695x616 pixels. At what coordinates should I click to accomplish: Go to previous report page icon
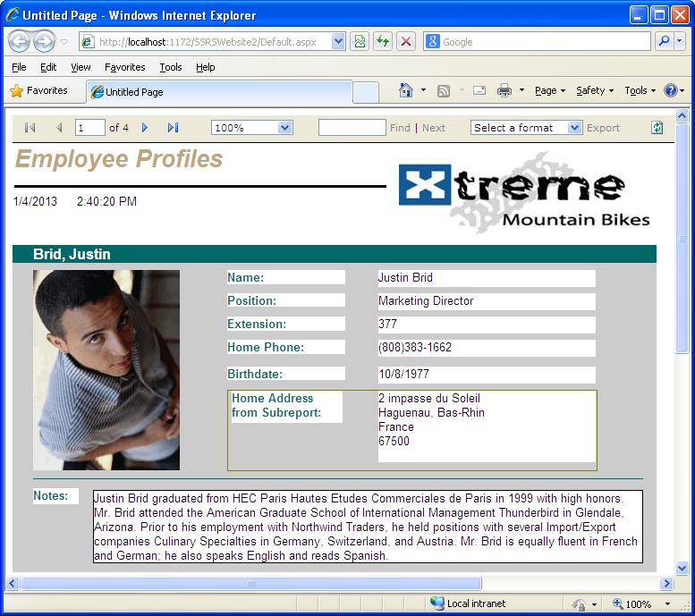(59, 128)
